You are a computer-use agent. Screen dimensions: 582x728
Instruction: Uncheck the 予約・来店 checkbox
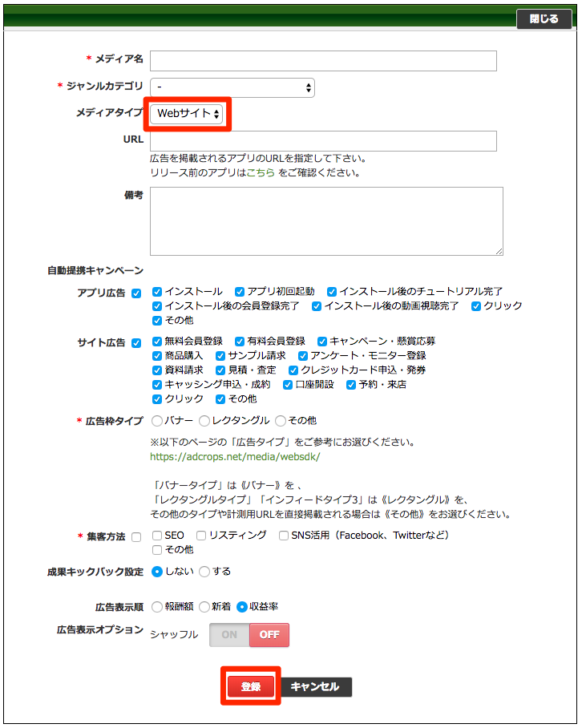[351, 384]
